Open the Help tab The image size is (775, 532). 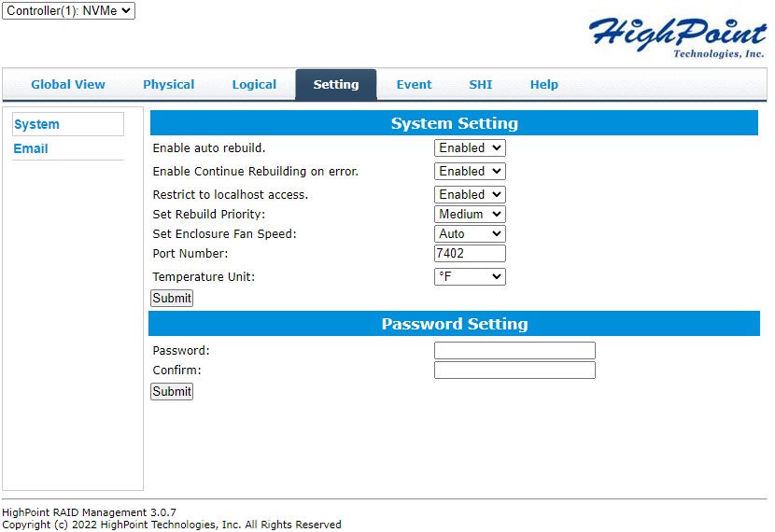543,84
